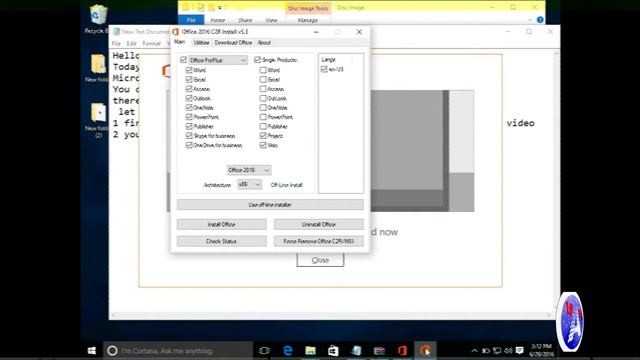Open the View tab in Explorer ribbon
This screenshot has width=640, height=360.
[x=271, y=20]
